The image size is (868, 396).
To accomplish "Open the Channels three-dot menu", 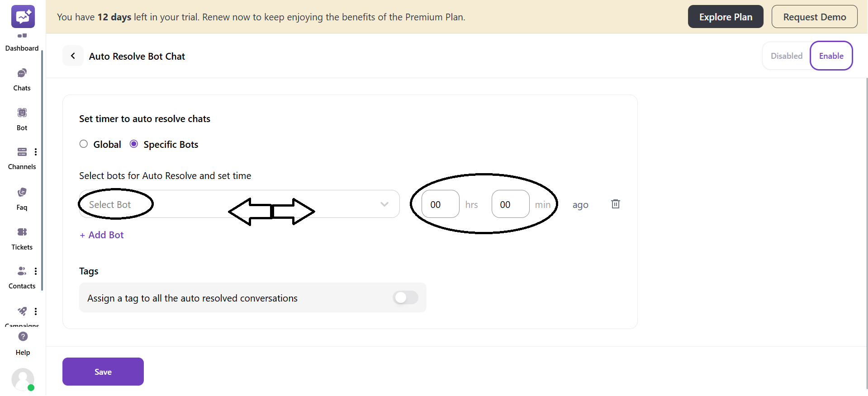I will point(36,152).
